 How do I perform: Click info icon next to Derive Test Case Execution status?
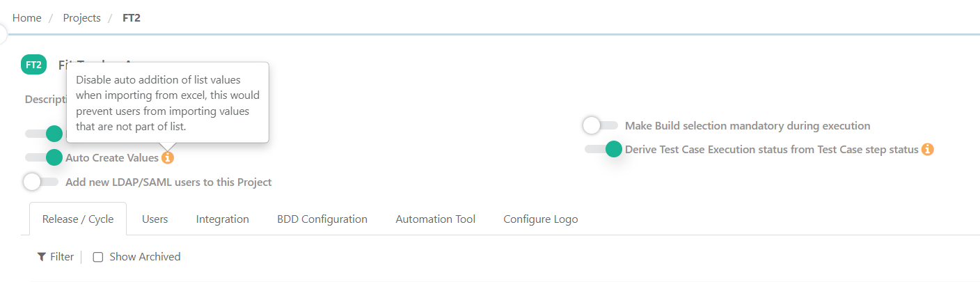pos(927,149)
